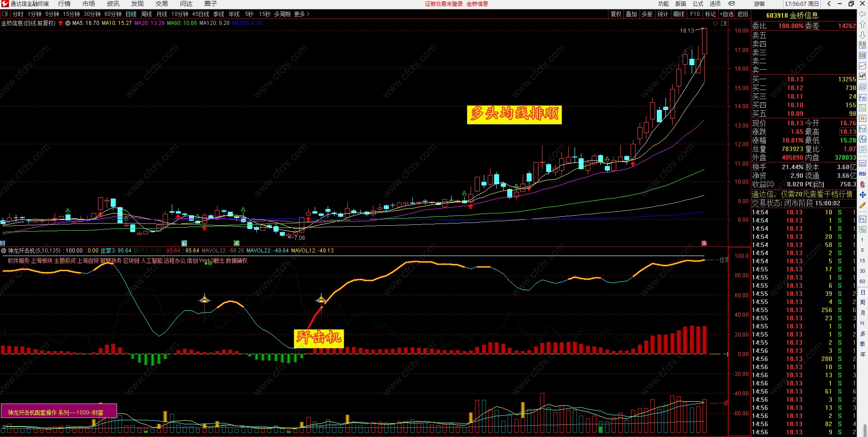Image resolution: width=868 pixels, height=437 pixels.
Task: Click the 叠加 overlay button
Action: pos(632,14)
